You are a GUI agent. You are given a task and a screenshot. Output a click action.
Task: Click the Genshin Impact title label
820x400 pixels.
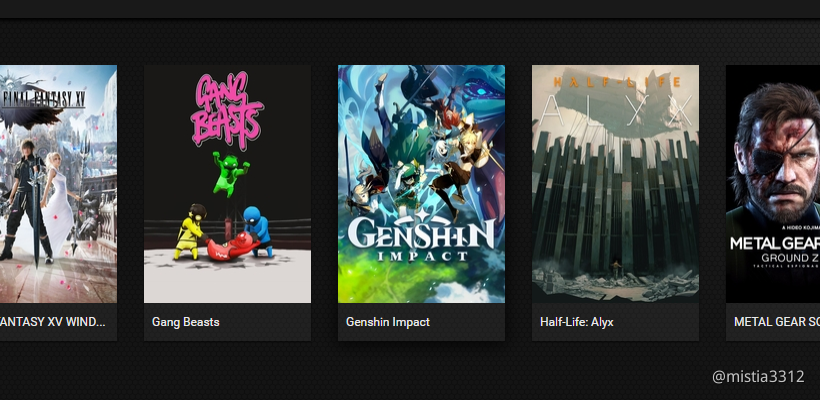pyautogui.click(x=388, y=322)
